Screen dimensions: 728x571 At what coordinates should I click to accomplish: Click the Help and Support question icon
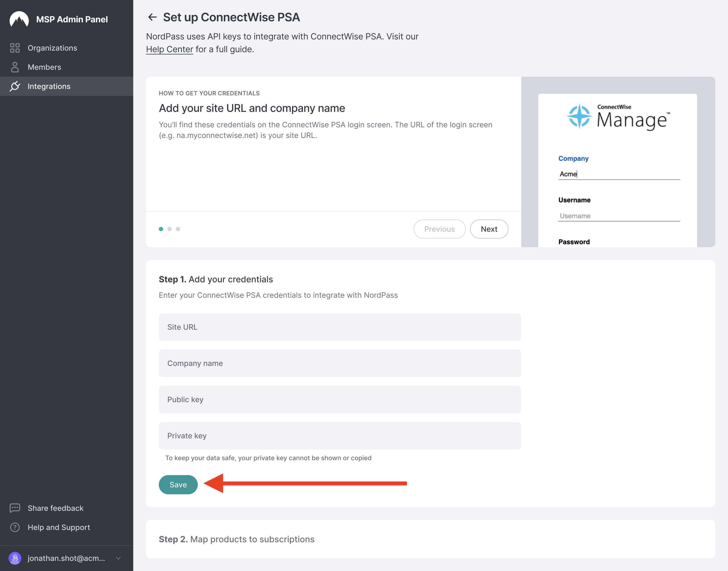click(x=15, y=527)
